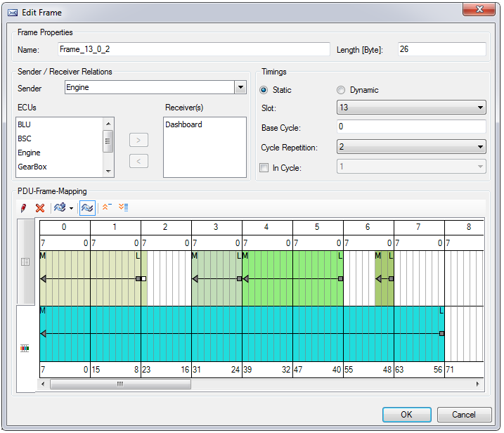Click the add receiver > button

(x=138, y=140)
